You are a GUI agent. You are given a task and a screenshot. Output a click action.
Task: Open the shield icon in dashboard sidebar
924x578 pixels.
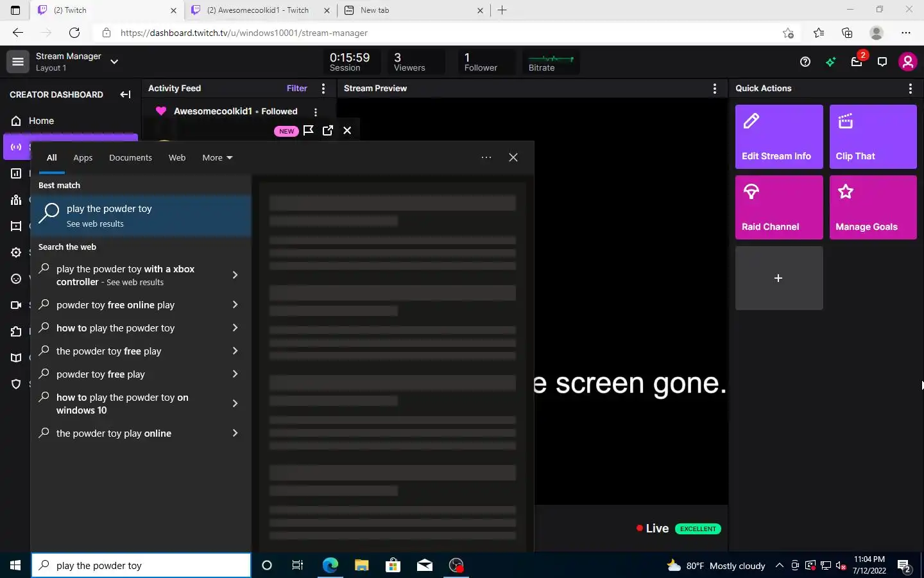[x=16, y=384]
